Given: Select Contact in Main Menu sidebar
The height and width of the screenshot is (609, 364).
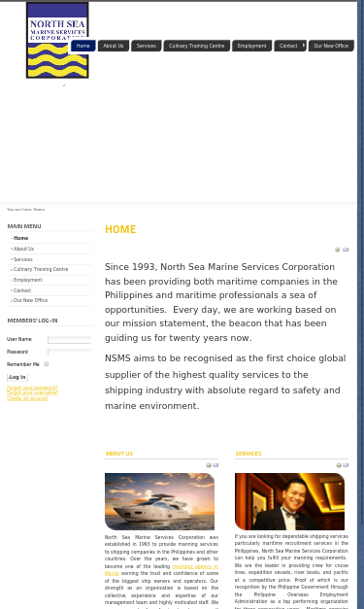Looking at the screenshot, I should (22, 290).
